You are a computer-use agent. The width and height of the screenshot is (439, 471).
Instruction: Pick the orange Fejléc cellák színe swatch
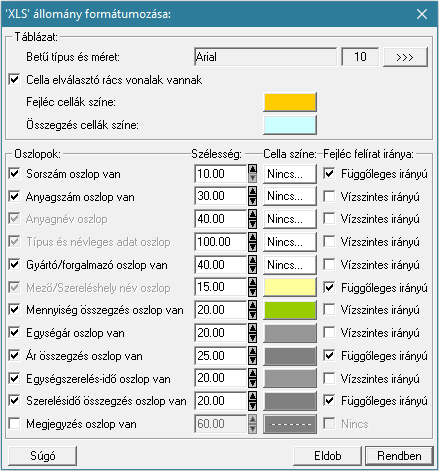[290, 102]
